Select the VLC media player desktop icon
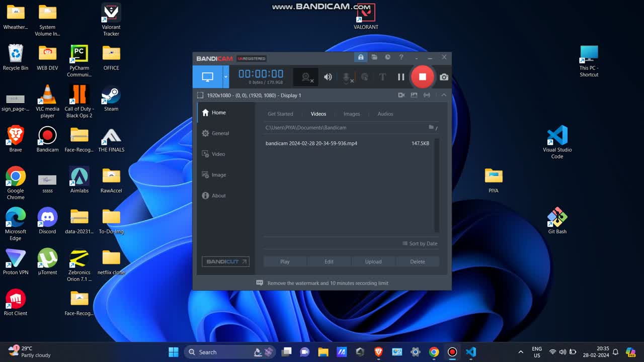The image size is (644, 362). (47, 102)
